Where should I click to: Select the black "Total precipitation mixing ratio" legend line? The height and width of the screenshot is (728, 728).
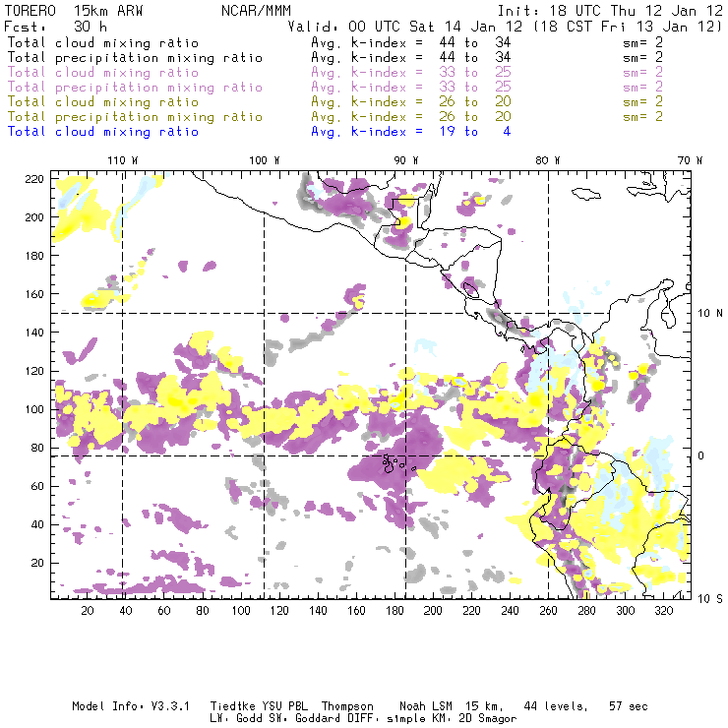135,58
